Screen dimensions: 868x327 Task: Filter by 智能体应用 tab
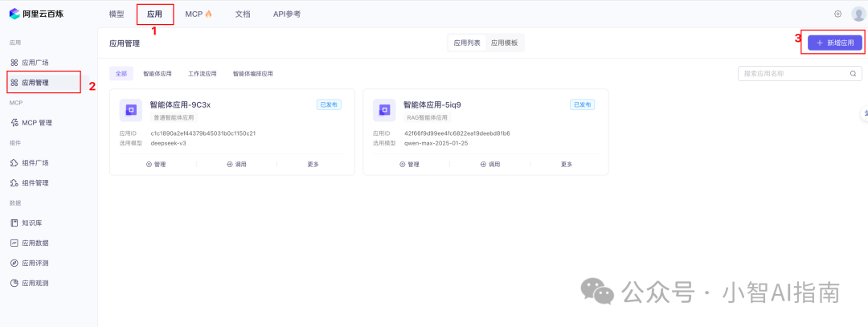point(158,73)
